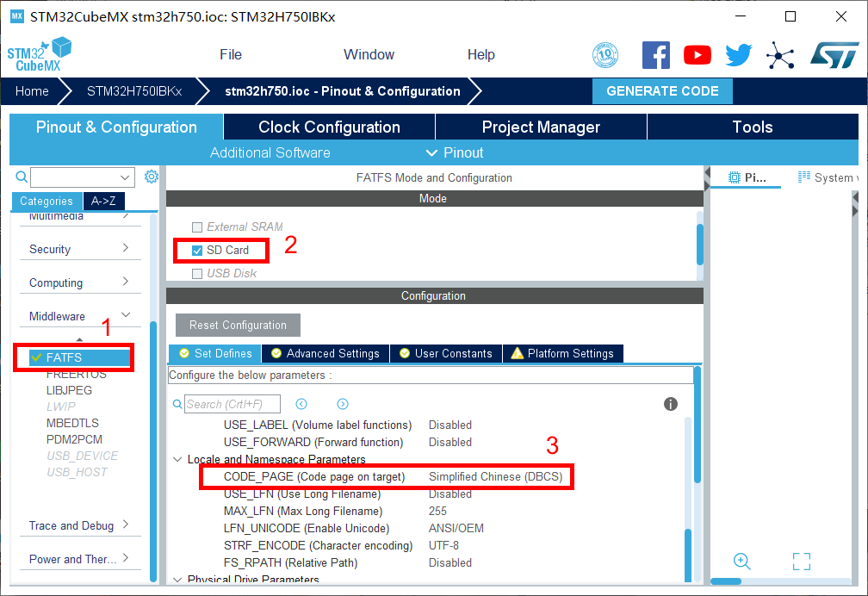Uncheck the SD Card checkbox
The image size is (868, 596).
pyautogui.click(x=197, y=251)
